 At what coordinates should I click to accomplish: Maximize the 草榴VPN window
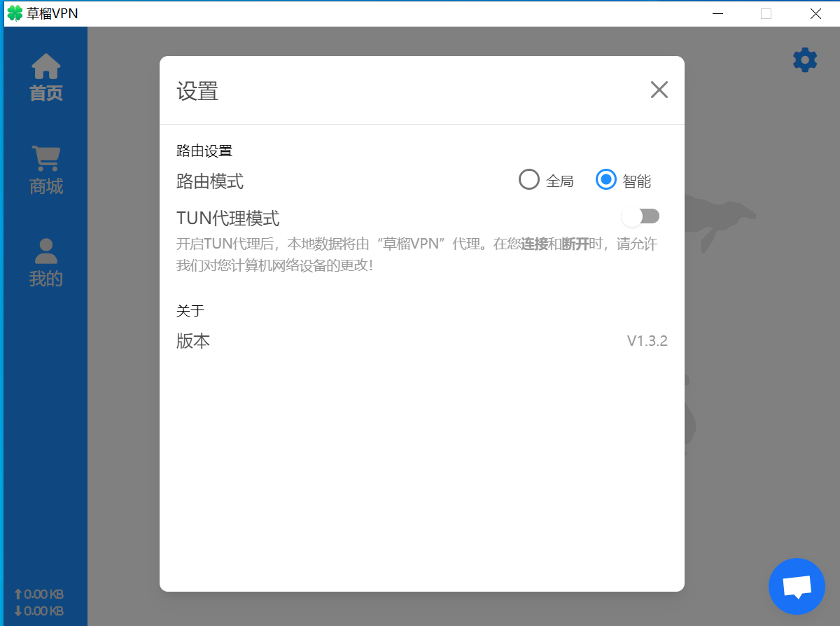[766, 13]
